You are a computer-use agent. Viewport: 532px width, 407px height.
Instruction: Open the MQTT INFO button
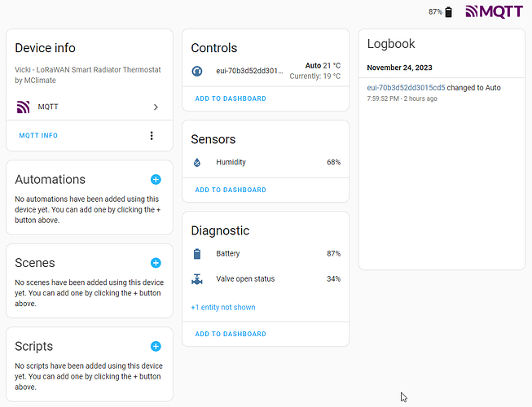(x=38, y=136)
